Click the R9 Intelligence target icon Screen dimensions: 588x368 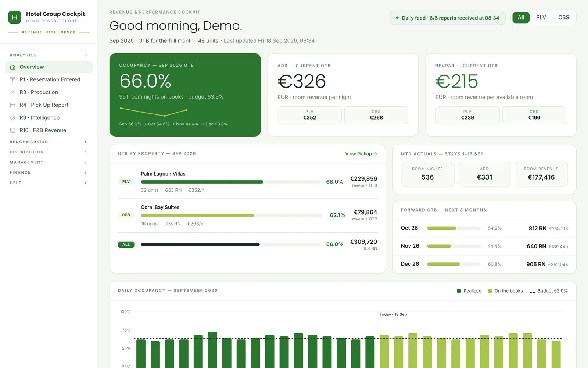click(13, 118)
